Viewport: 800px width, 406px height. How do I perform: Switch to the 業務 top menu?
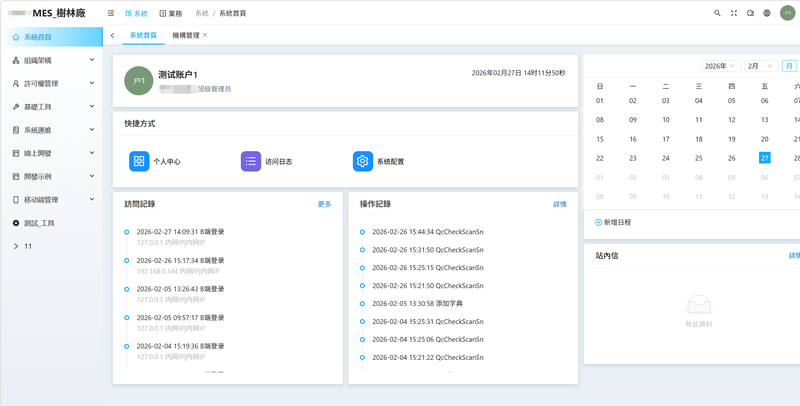coord(171,14)
